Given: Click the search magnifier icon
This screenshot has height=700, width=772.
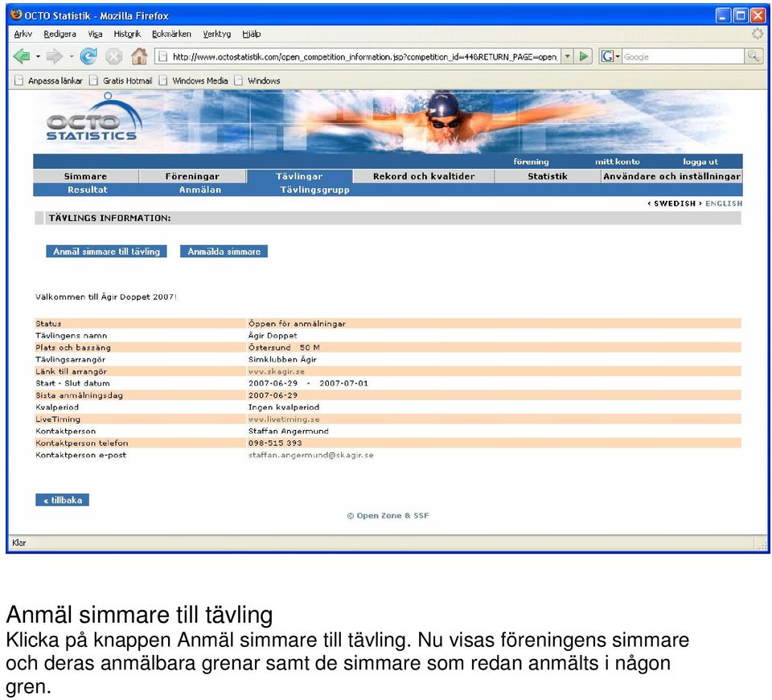Looking at the screenshot, I should point(754,56).
